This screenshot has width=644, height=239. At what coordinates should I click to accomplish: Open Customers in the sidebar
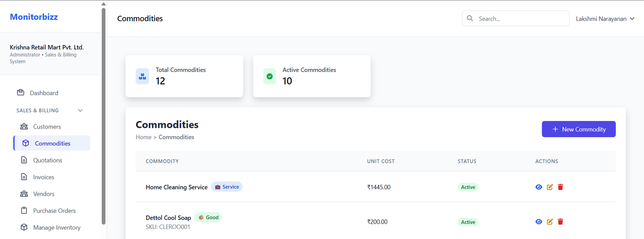[x=47, y=127]
